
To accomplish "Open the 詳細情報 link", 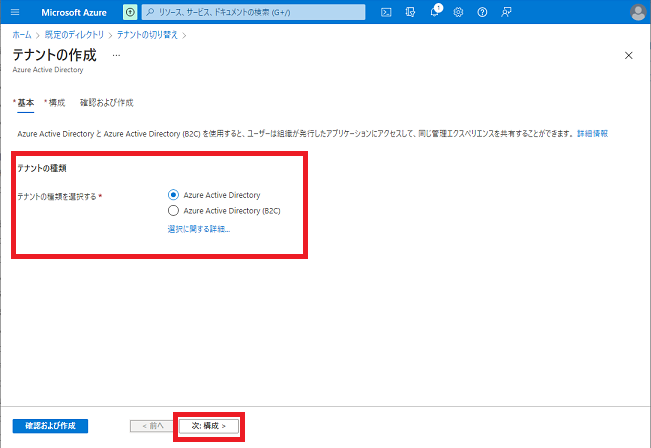I will pos(592,133).
